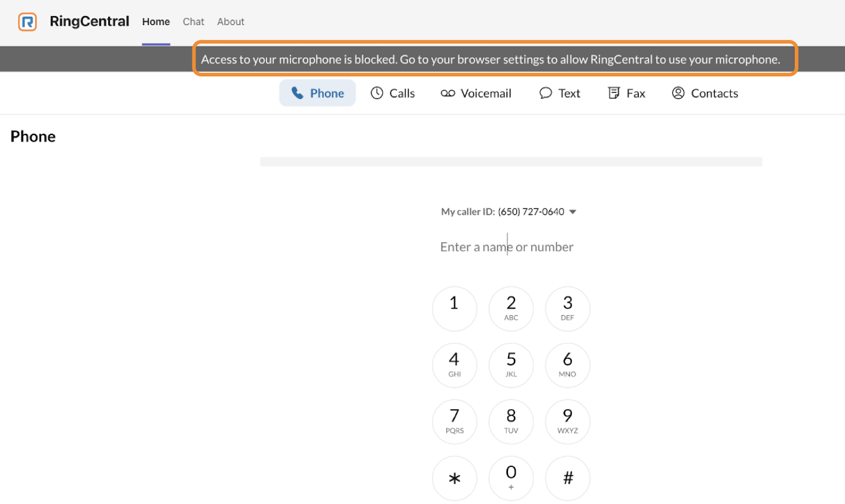Tap the 6 MNO keypad button
This screenshot has height=504, width=845.
(568, 365)
